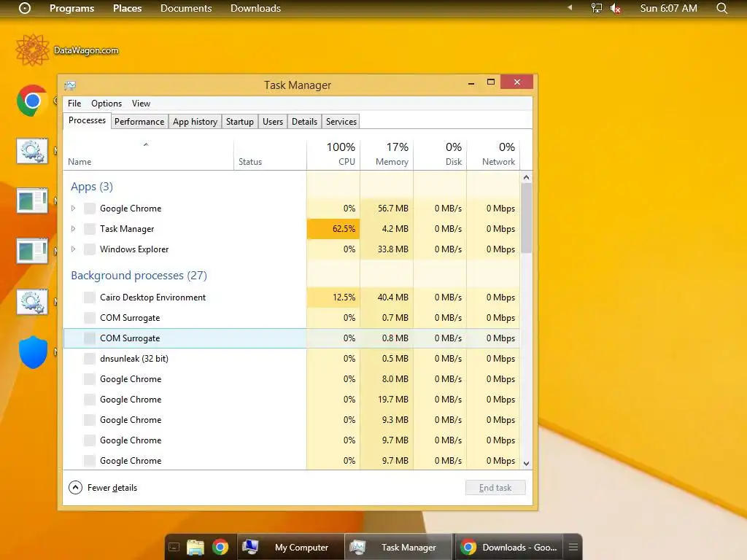Sort by the Disk column header
The image size is (747, 560).
440,154
